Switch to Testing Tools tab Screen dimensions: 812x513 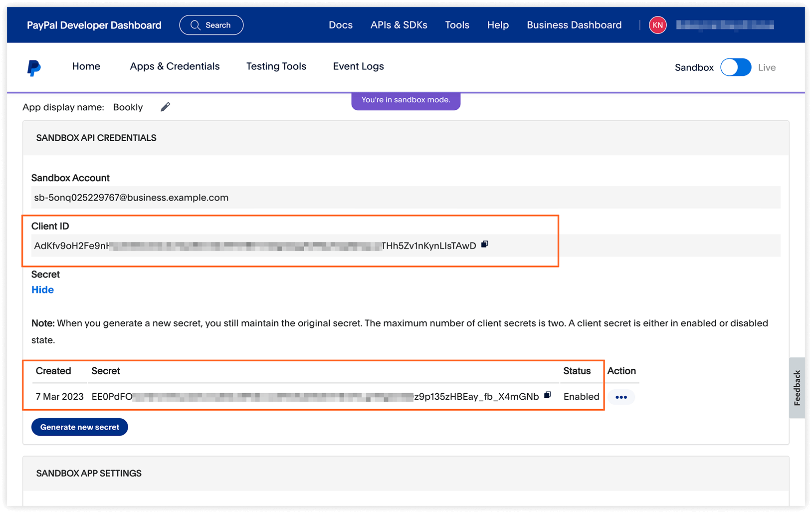(276, 66)
